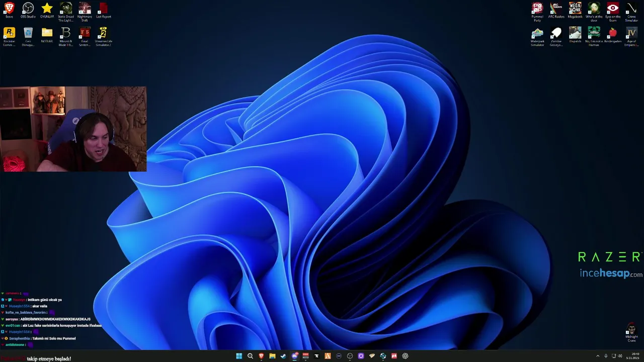Open the Brave browser desktop shortcut
Viewport: 644px width, 362px height.
tap(9, 11)
